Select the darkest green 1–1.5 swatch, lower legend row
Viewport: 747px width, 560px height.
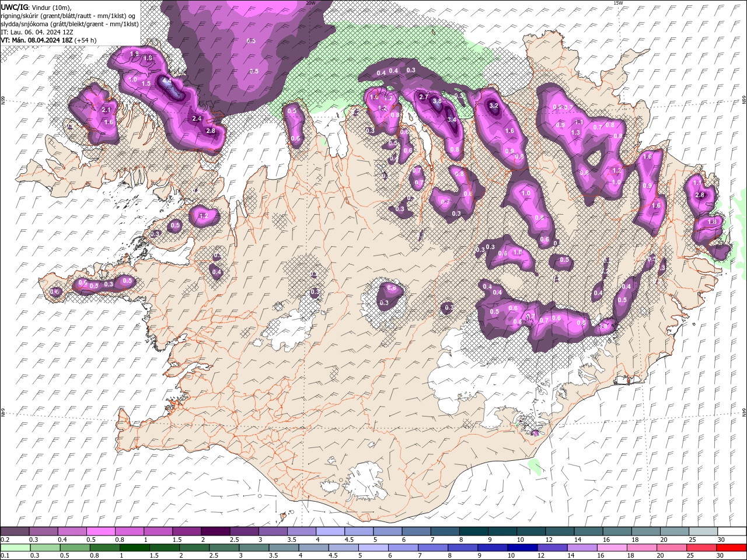coord(135,547)
